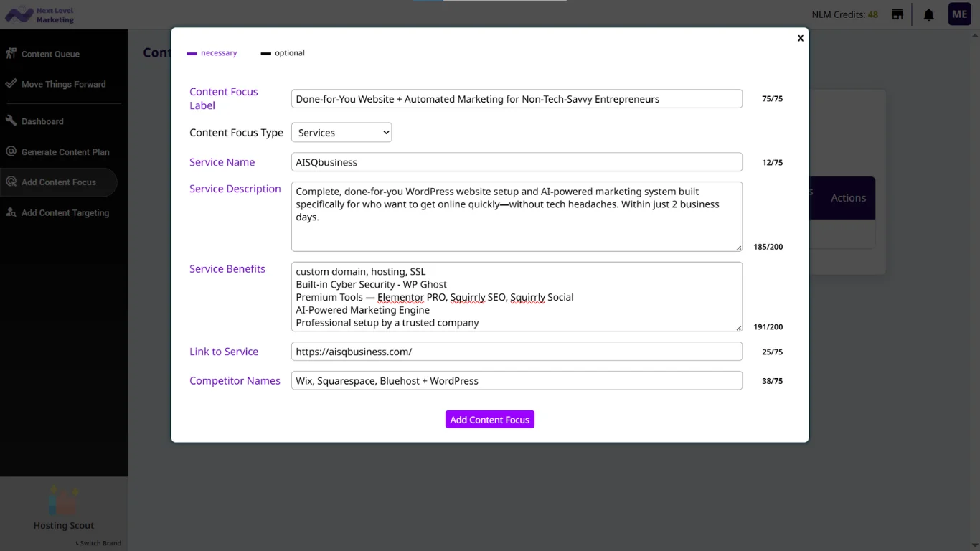Open the store icon in header
The image size is (980, 551).
897,14
